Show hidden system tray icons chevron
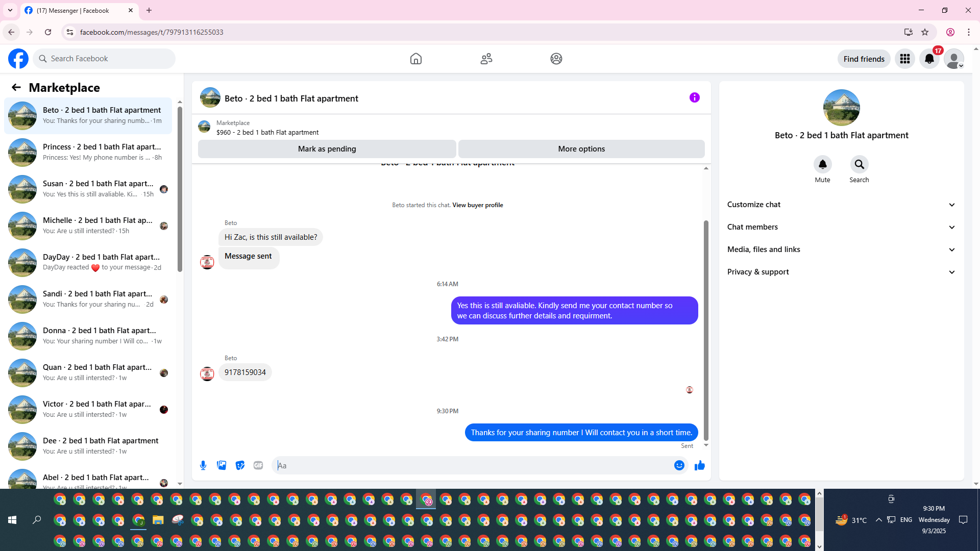Screen dimensions: 980x551 878,520
